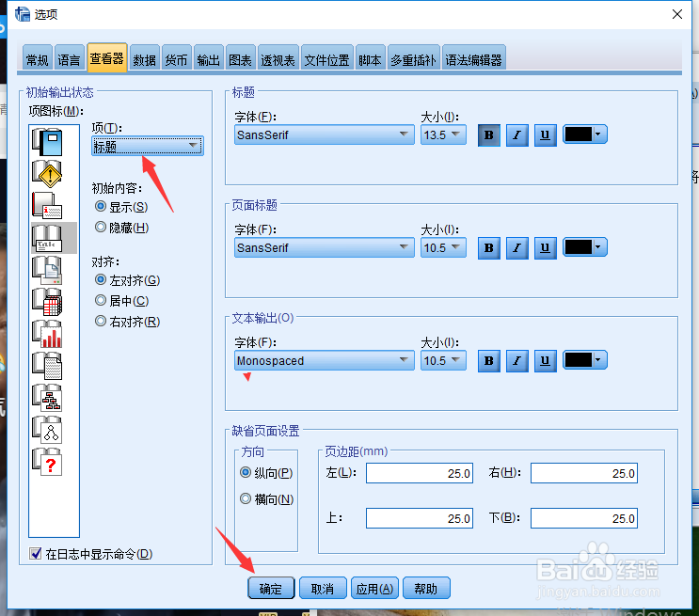Click the 右(H) margin input field
Image resolution: width=699 pixels, height=616 pixels.
(584, 473)
